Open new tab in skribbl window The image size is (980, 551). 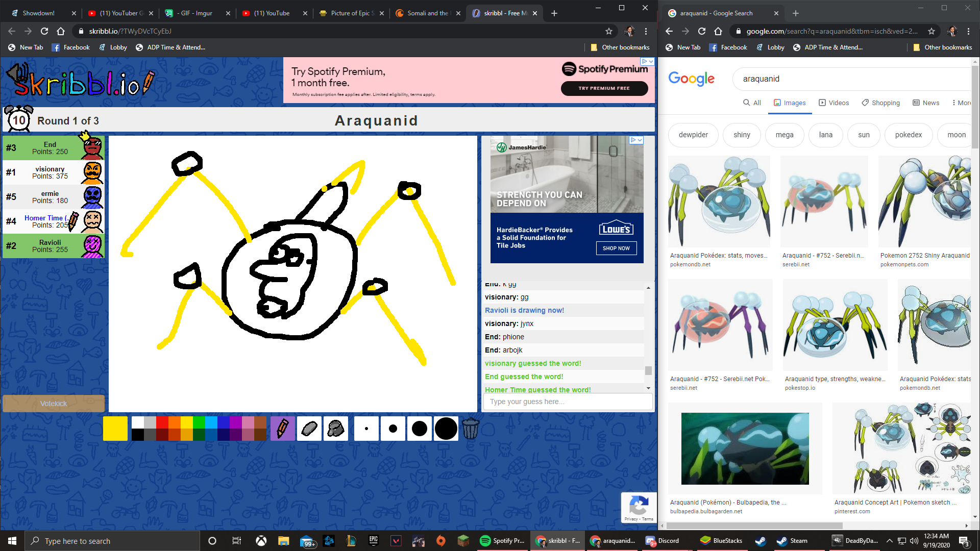tap(554, 13)
